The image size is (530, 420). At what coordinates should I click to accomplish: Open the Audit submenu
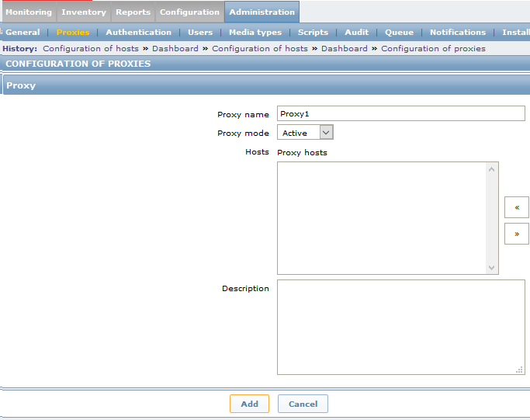pos(357,32)
